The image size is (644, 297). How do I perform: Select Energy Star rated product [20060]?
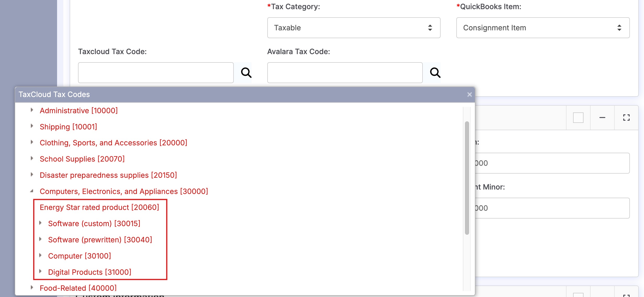[x=99, y=207]
